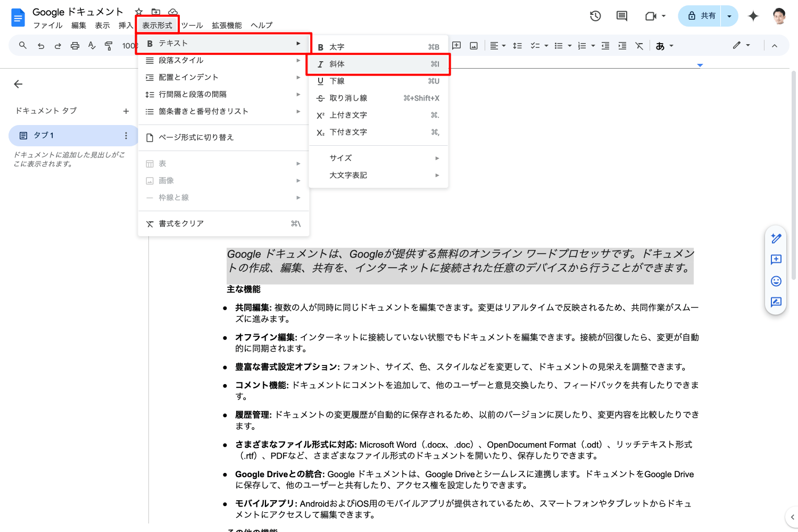Insert an image from toolbar
Image resolution: width=798 pixels, height=532 pixels.
tap(473, 46)
